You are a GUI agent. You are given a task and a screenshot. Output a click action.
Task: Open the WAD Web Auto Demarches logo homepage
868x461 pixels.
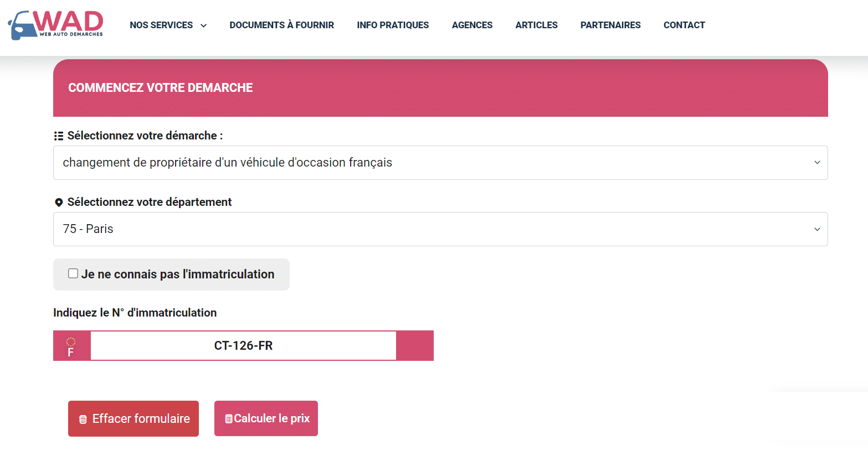coord(55,25)
